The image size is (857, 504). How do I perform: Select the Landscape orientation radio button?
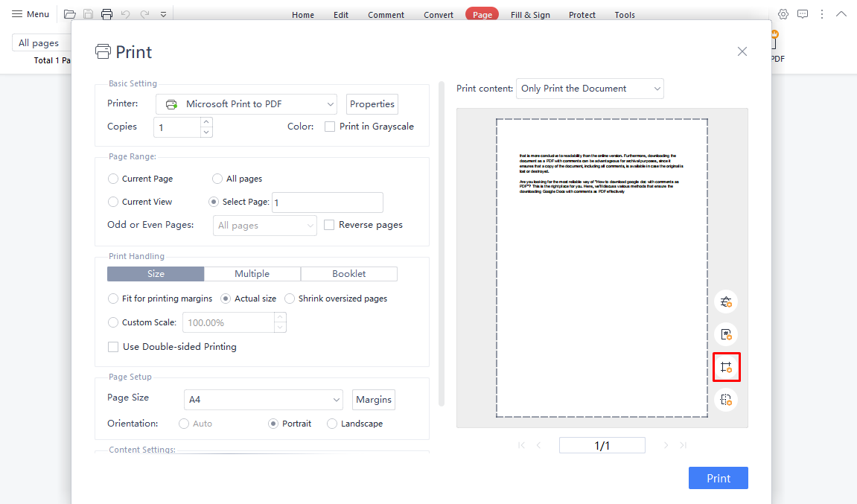(332, 424)
